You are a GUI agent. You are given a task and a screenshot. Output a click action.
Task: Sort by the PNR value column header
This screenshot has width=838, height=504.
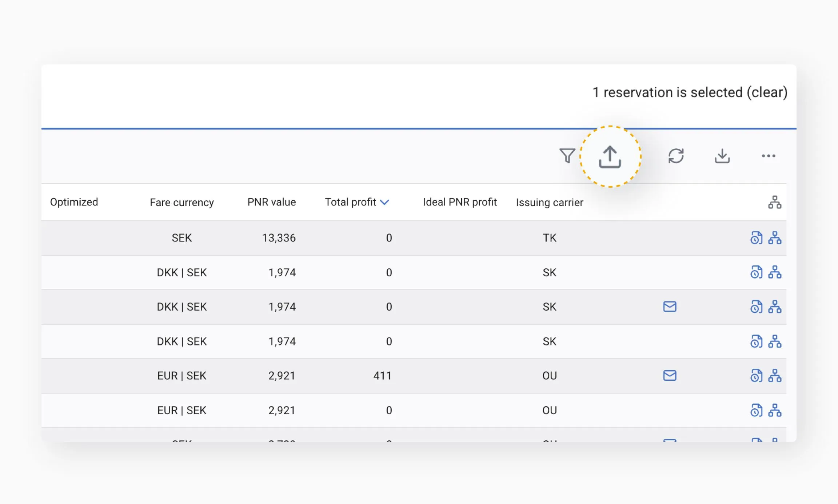[271, 202]
